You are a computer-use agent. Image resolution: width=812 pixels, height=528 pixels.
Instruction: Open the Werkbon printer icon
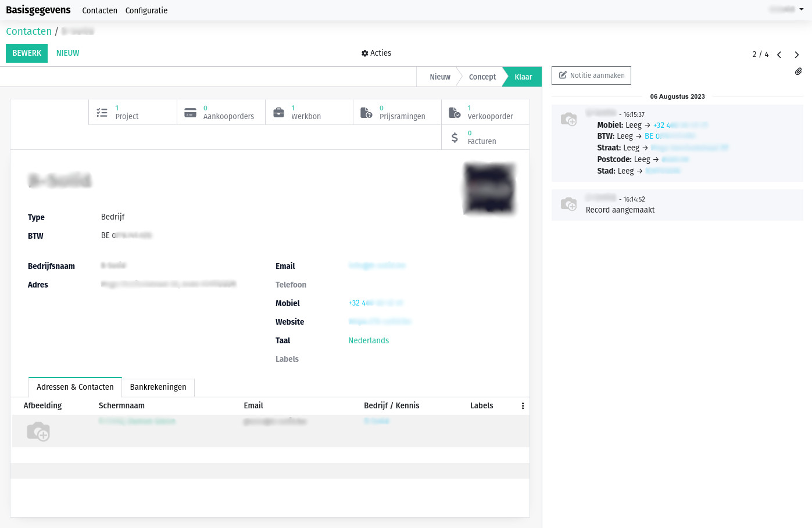click(x=279, y=112)
